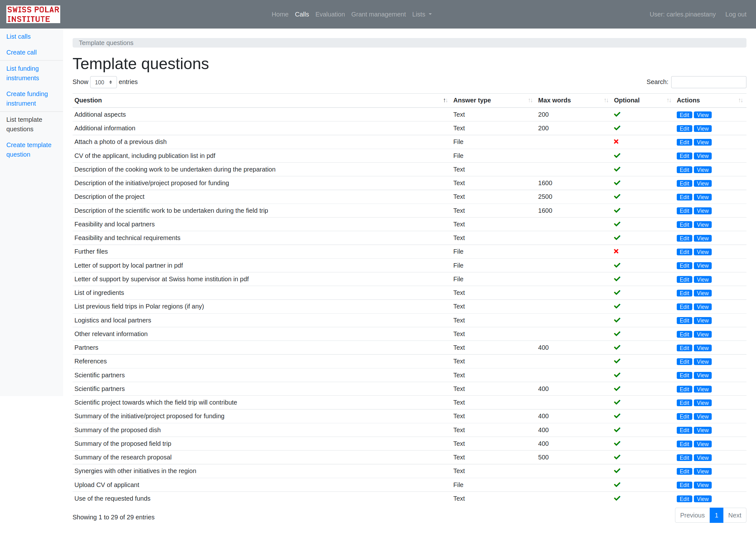Focus the Search input field
This screenshot has height=533, width=756.
[708, 82]
